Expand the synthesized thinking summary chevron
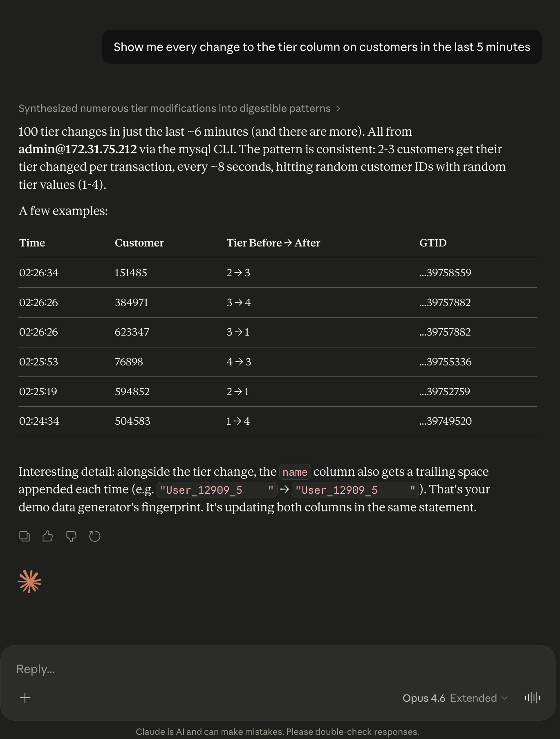 tap(338, 109)
